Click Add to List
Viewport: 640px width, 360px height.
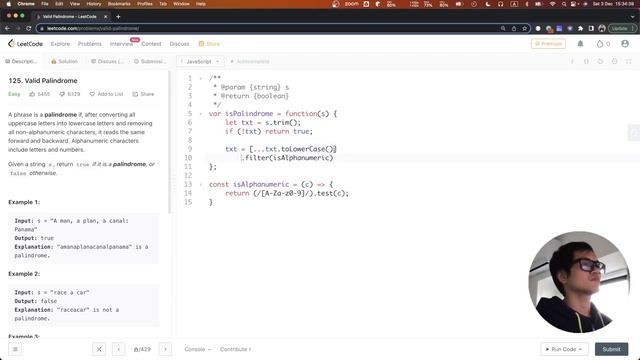pyautogui.click(x=106, y=94)
